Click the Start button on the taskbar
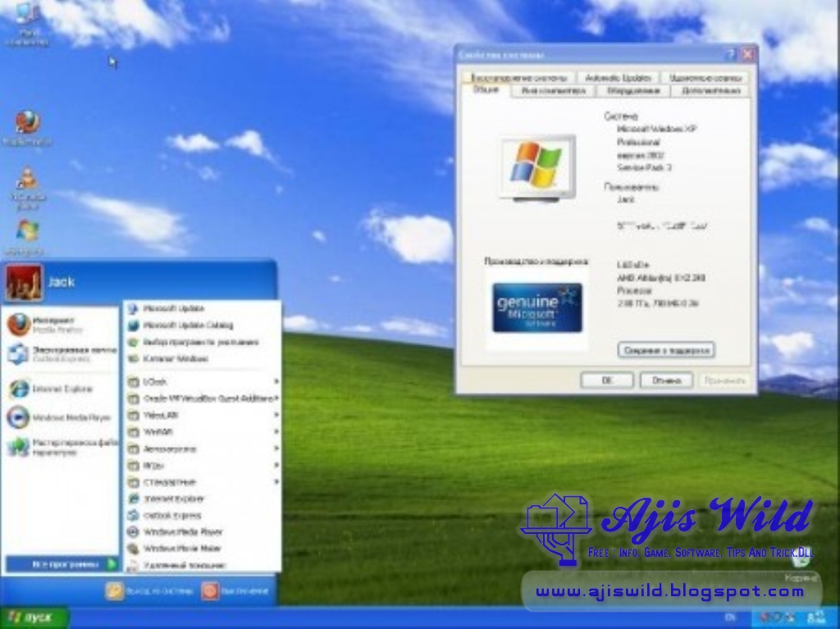This screenshot has height=629, width=840. click(x=34, y=618)
